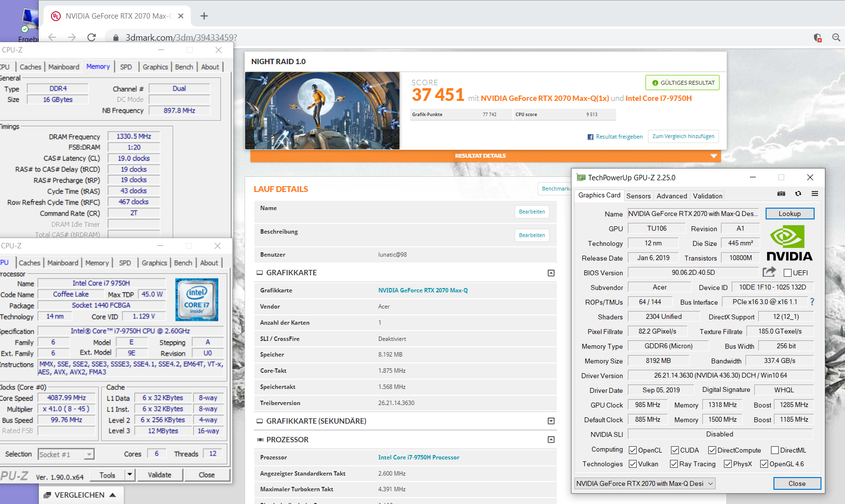Open Mainboard tab in lower CPU-Z window
This screenshot has height=504, width=845.
coord(63,263)
